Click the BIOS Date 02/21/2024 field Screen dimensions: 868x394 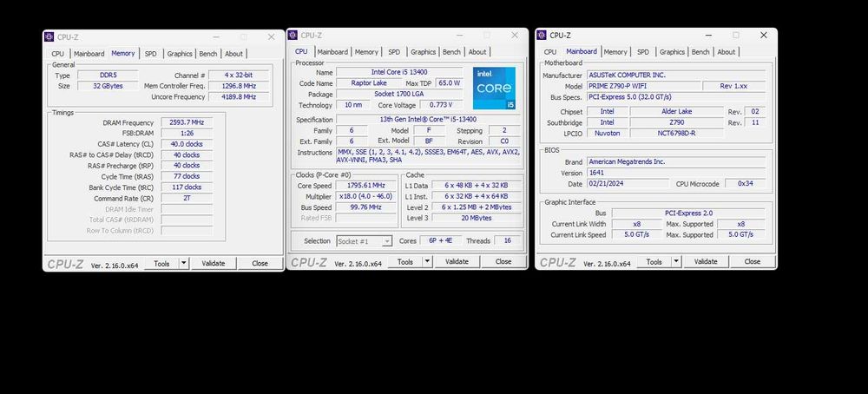tap(628, 184)
